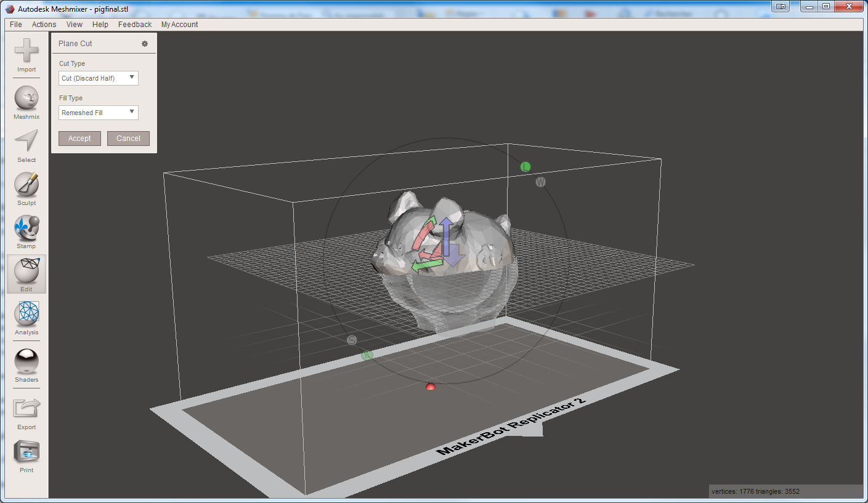Open the Sculpt brushes tool

tap(26, 189)
